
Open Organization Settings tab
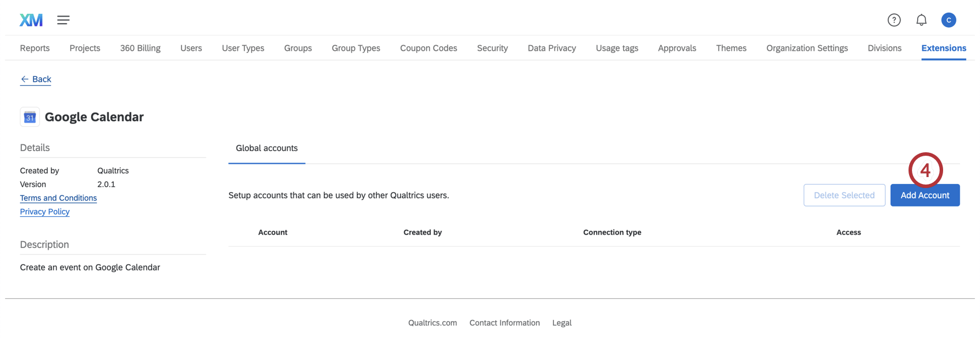tap(806, 48)
